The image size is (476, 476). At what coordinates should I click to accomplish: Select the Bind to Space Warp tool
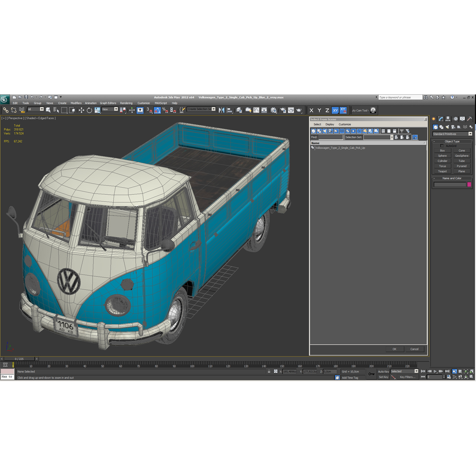[x=21, y=110]
